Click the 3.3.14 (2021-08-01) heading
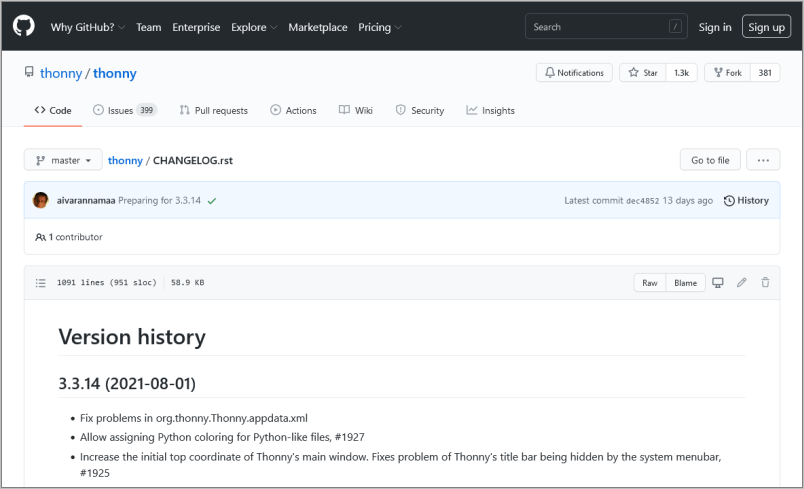Image resolution: width=804 pixels, height=489 pixels. coord(127,383)
